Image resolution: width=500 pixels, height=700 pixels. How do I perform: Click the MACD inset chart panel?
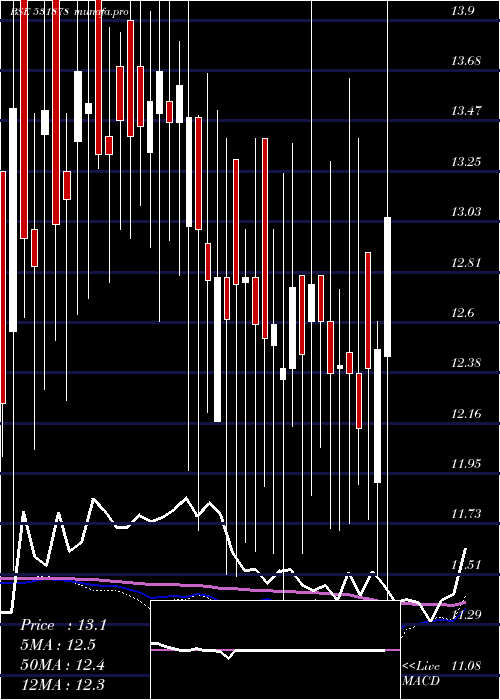275,650
